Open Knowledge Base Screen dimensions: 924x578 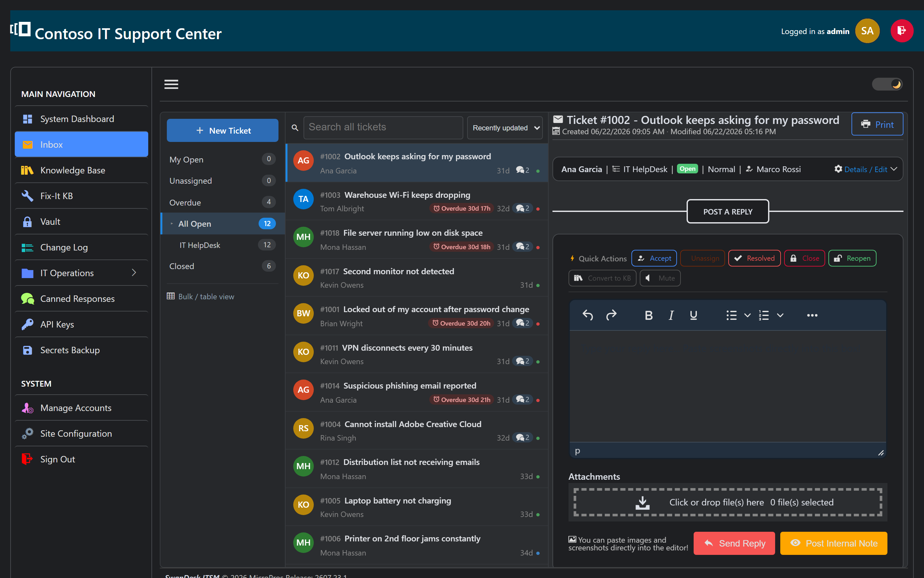point(81,170)
